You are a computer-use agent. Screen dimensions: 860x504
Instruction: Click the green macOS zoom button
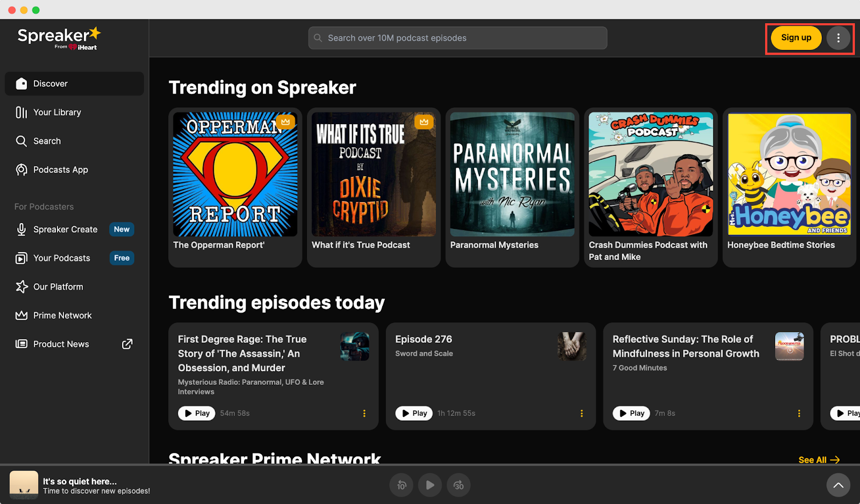[36, 10]
